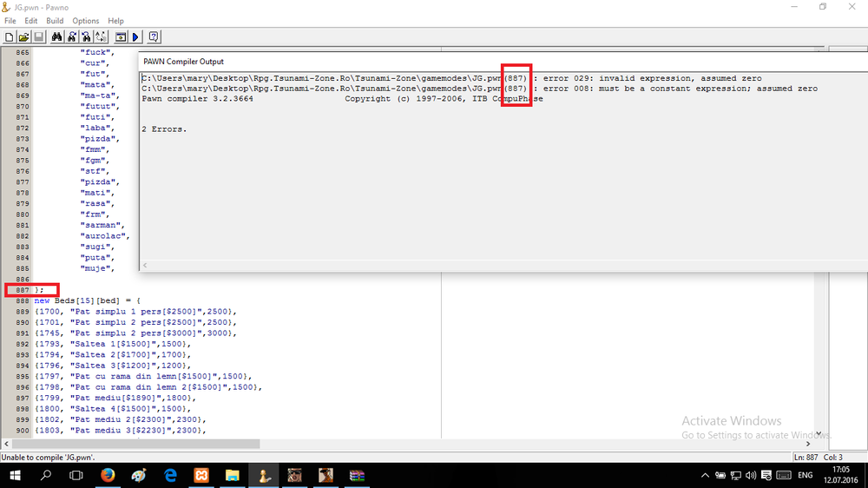The image size is (868, 488).
Task: Open Microsoft Edge from the taskbar
Action: 170,475
